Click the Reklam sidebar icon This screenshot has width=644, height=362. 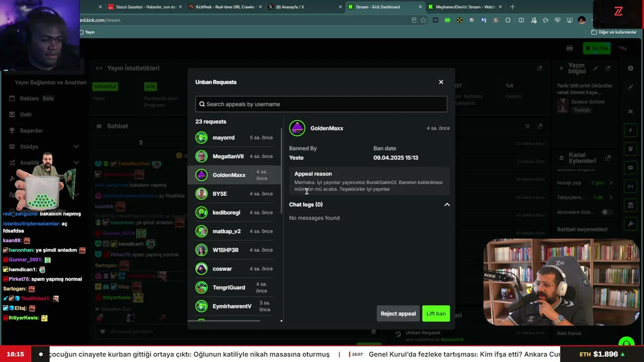pos(12,99)
